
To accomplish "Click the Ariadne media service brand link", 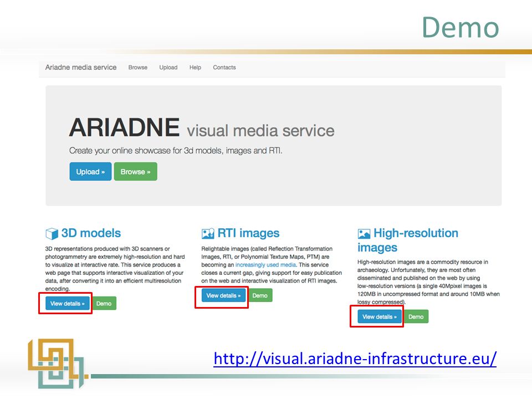I will point(81,67).
